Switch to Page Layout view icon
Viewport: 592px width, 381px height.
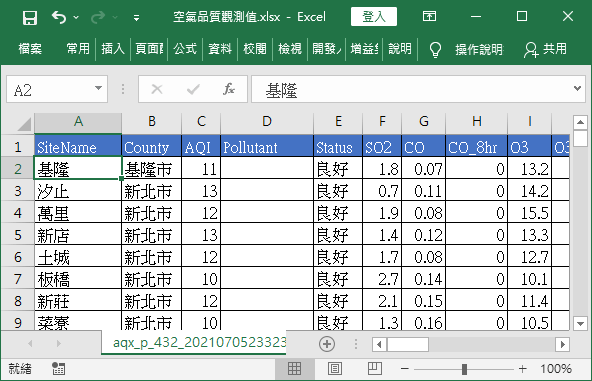pos(335,369)
